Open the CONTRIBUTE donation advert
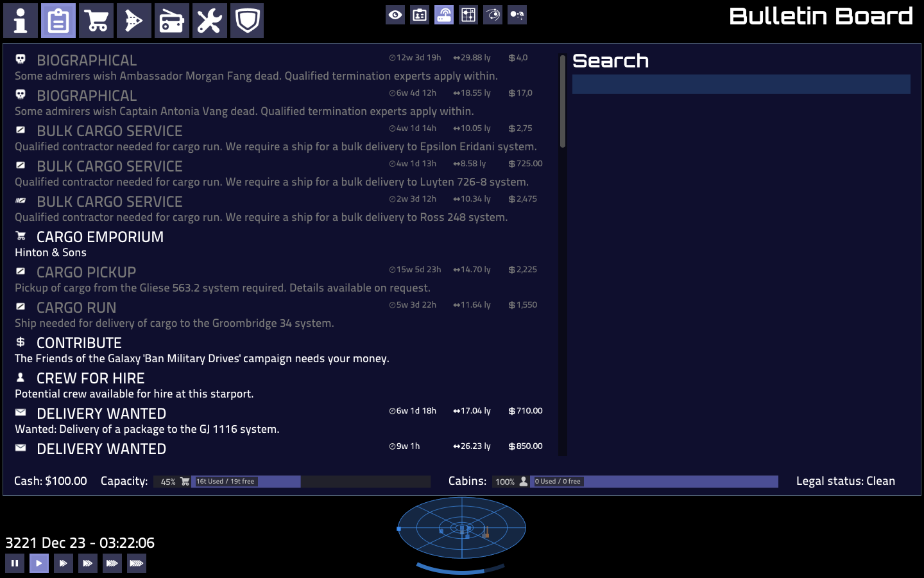Viewport: 924px width, 578px height. (280, 350)
